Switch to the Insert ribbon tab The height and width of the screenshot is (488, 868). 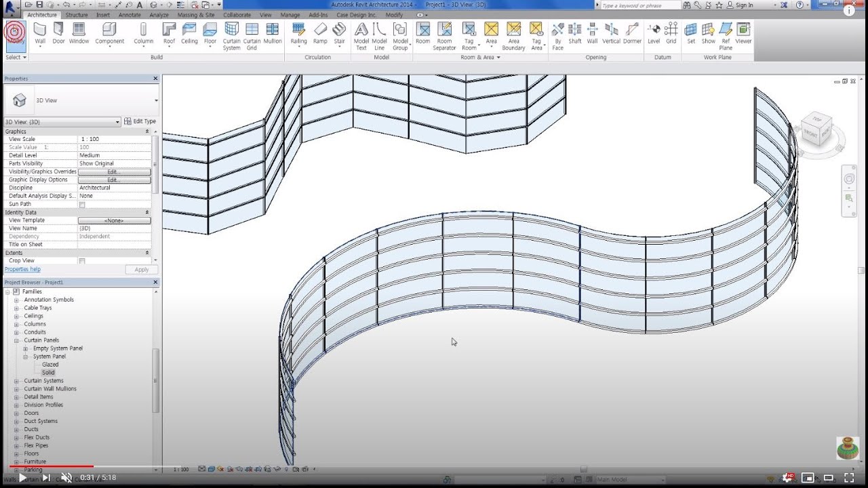[x=103, y=15]
